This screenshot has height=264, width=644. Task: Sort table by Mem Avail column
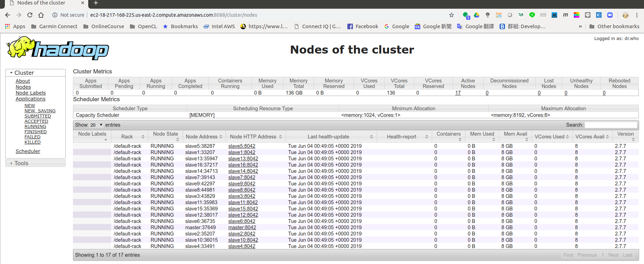point(515,136)
